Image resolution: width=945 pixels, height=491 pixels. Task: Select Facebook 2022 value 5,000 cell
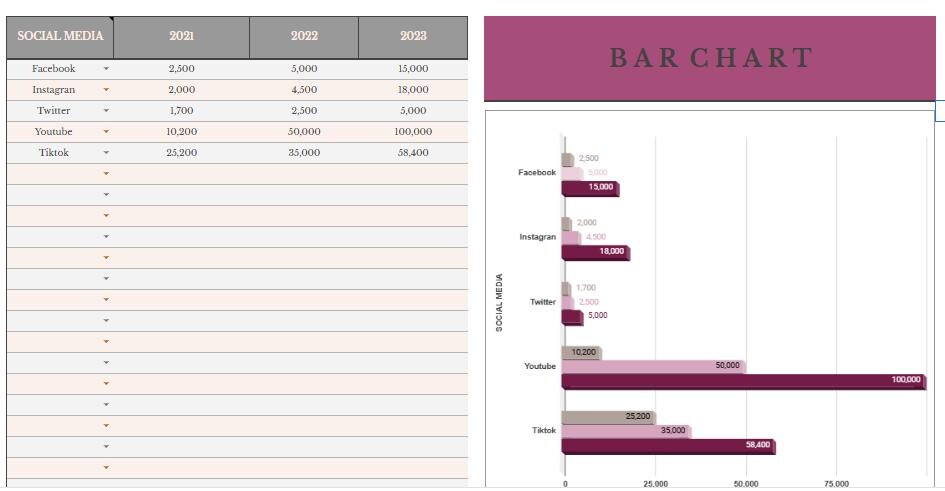click(304, 69)
